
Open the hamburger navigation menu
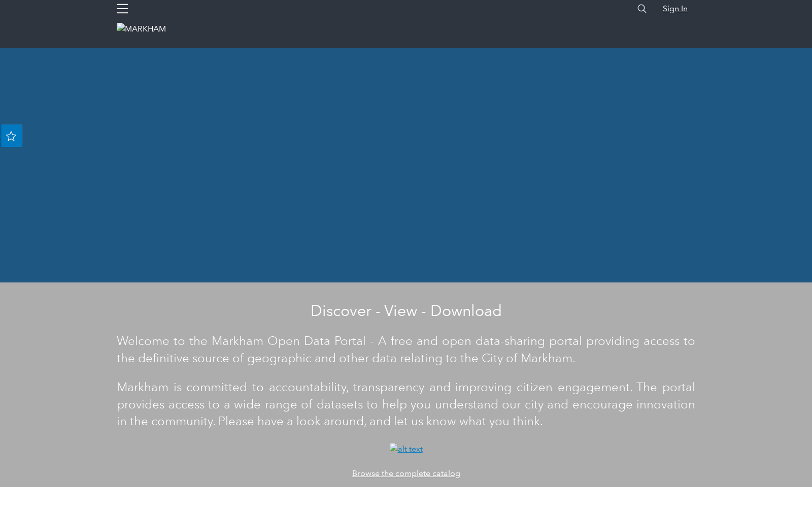(122, 9)
